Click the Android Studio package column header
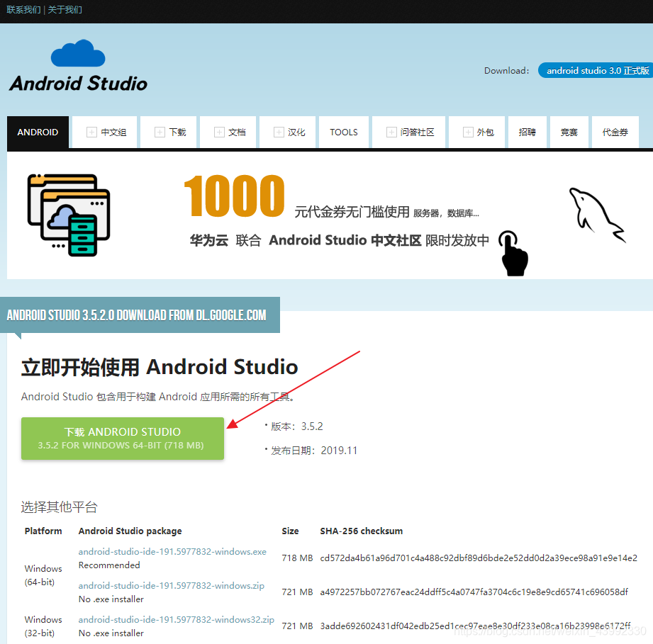This screenshot has width=653, height=644. [x=130, y=531]
